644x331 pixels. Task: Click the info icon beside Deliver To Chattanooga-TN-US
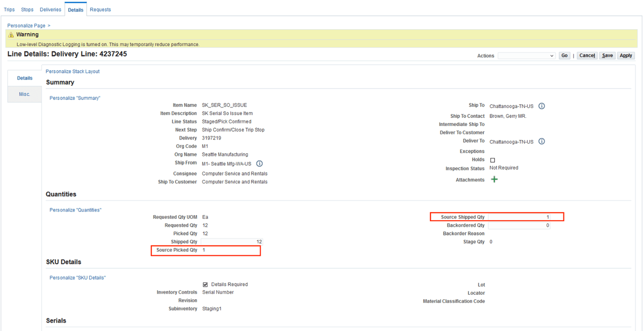(x=542, y=142)
